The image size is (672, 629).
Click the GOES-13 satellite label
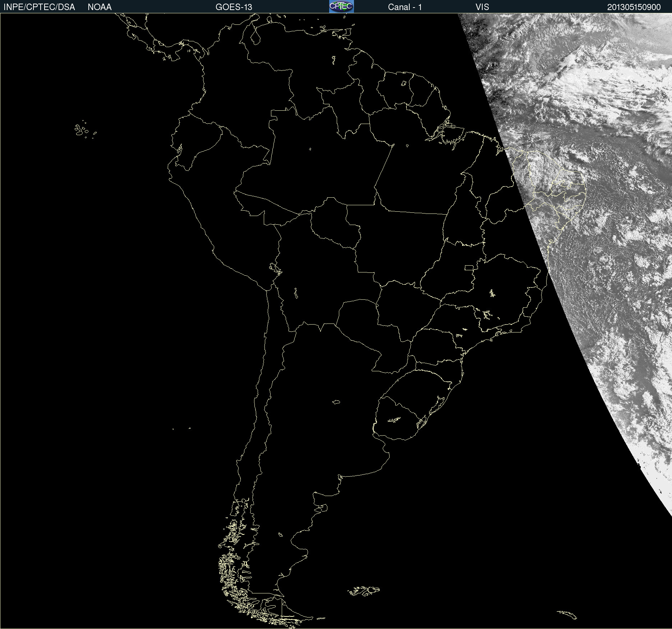(234, 7)
